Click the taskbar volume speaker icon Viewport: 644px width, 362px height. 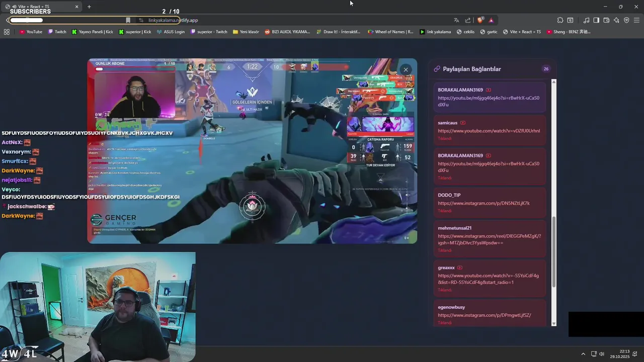point(602,354)
